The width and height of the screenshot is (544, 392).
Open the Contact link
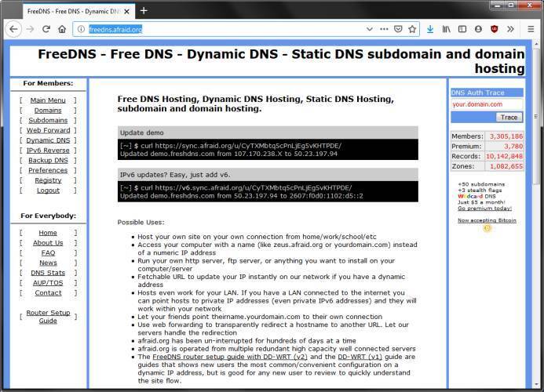pyautogui.click(x=48, y=293)
